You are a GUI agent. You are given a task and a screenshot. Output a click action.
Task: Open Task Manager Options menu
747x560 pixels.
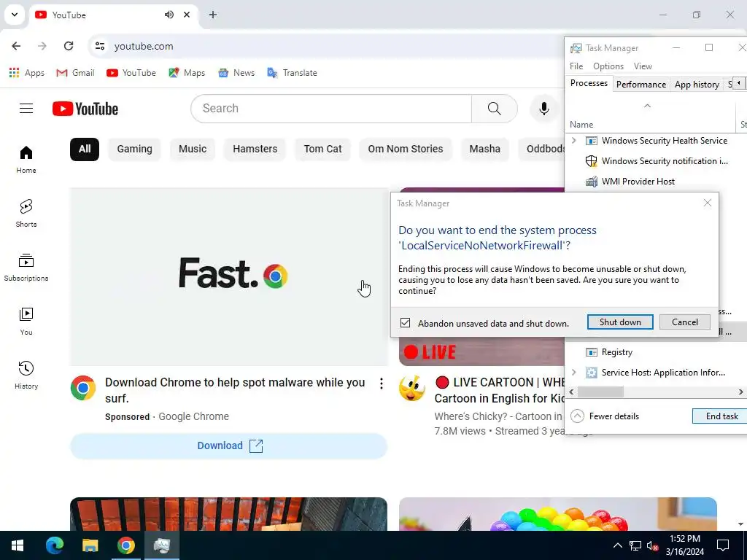(x=608, y=66)
